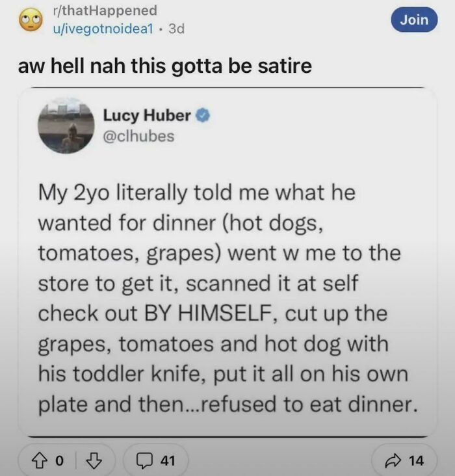This screenshot has width=455, height=476.
Task: Click the blue verified badge
Action: pos(203,116)
